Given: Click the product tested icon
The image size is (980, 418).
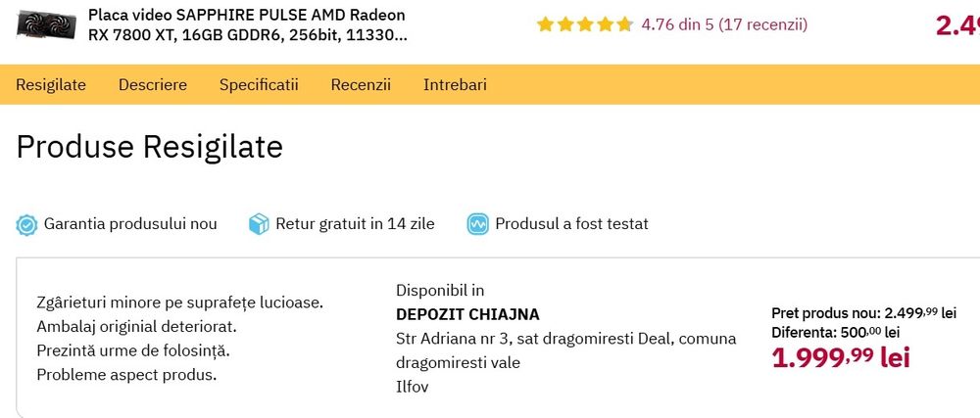Looking at the screenshot, I should (478, 224).
